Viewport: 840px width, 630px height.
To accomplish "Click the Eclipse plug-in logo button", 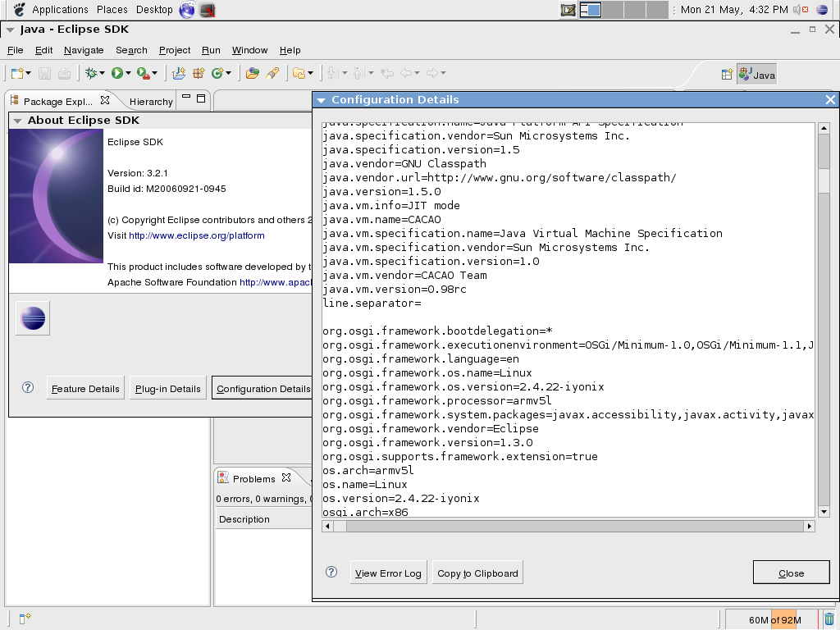I will pyautogui.click(x=33, y=318).
